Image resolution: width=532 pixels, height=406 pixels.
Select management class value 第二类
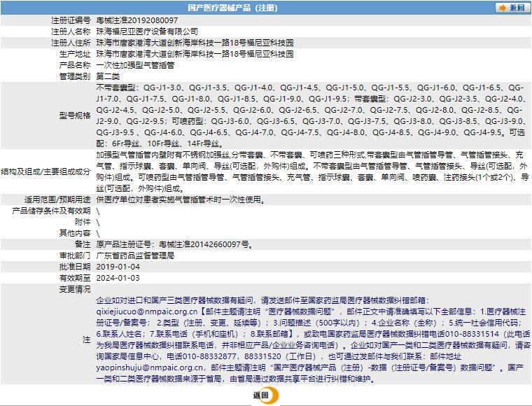[x=108, y=76]
